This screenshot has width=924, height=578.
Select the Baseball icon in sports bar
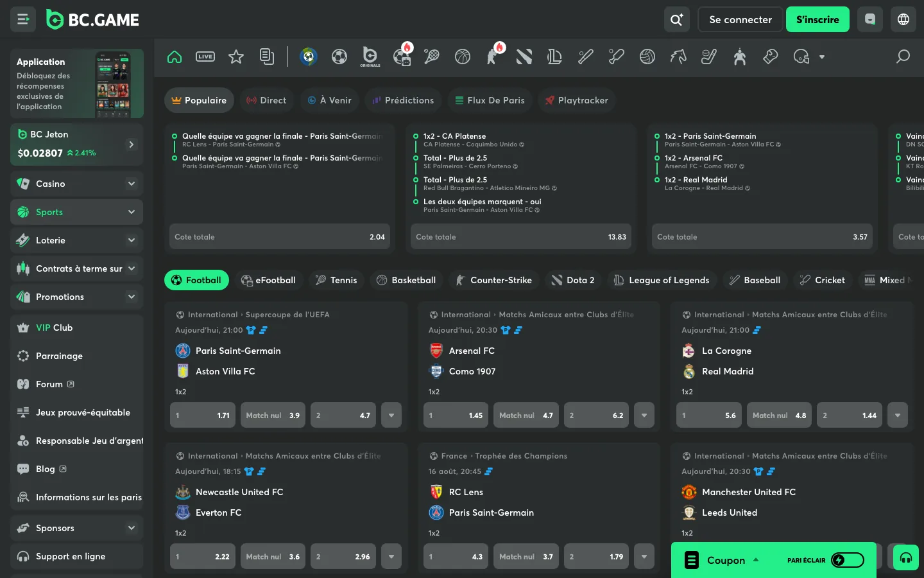[x=586, y=57]
